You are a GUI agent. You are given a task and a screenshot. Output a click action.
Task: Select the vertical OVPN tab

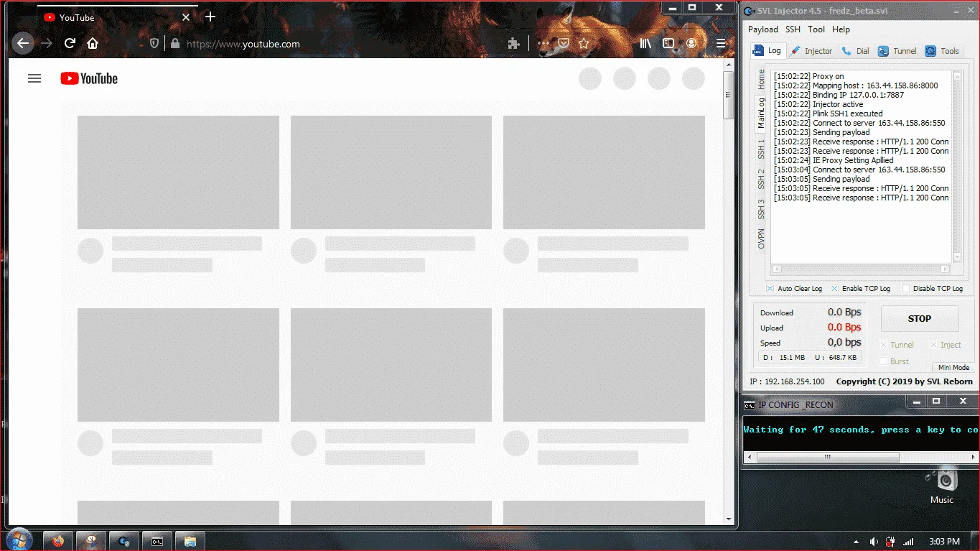click(x=762, y=239)
